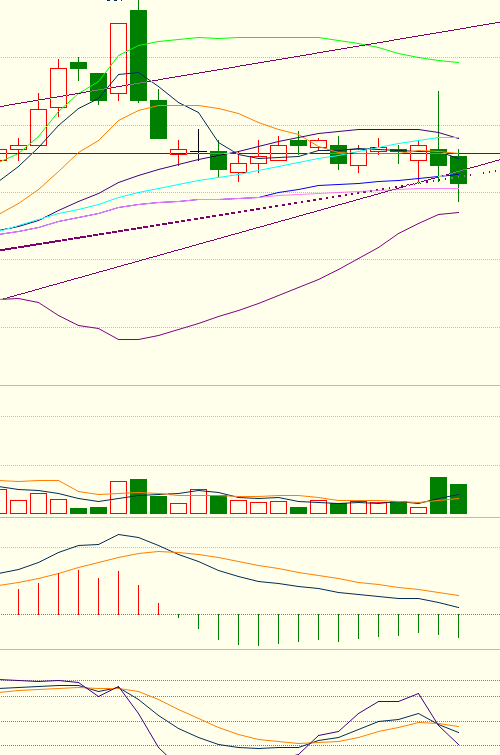Select the last green candlestick on the chart
The image size is (500, 755).
click(x=458, y=170)
